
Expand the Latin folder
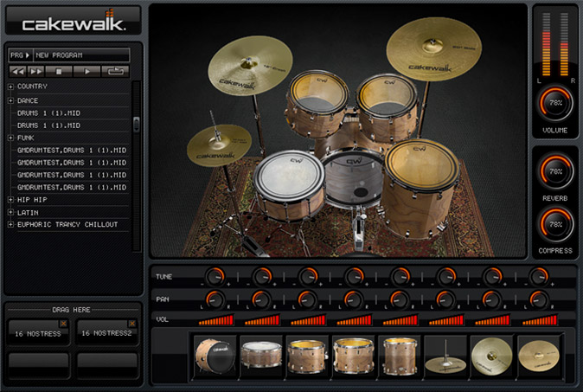pyautogui.click(x=10, y=213)
